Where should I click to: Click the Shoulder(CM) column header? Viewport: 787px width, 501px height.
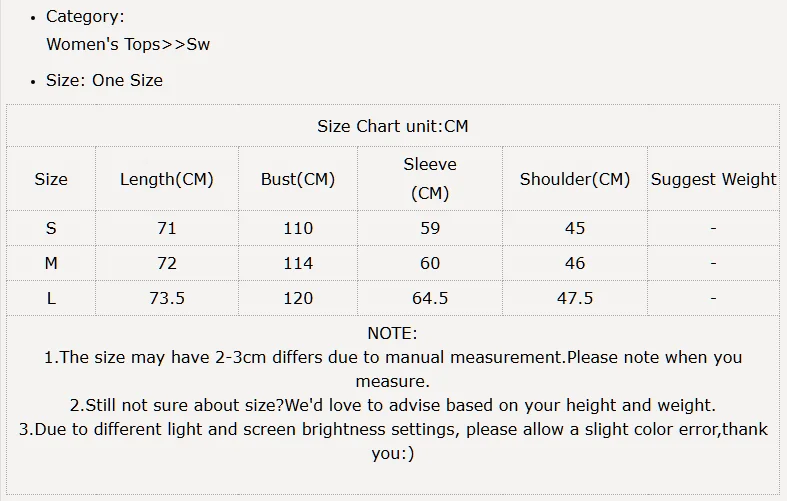click(x=575, y=179)
